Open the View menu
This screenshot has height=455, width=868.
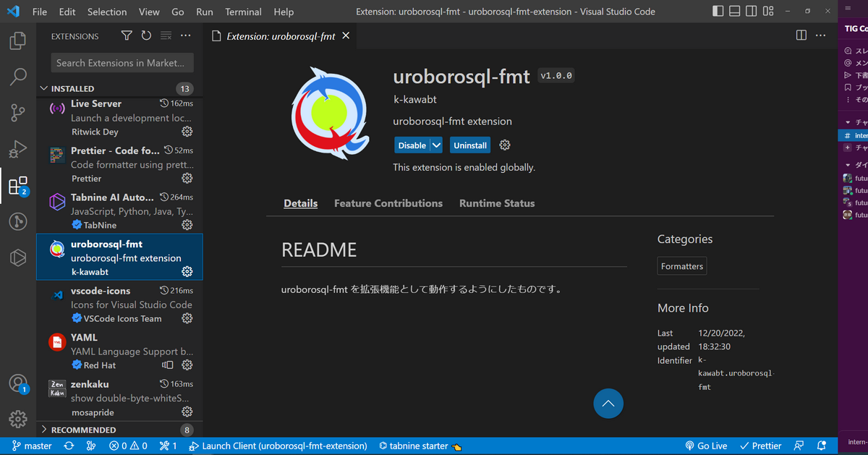click(x=149, y=12)
